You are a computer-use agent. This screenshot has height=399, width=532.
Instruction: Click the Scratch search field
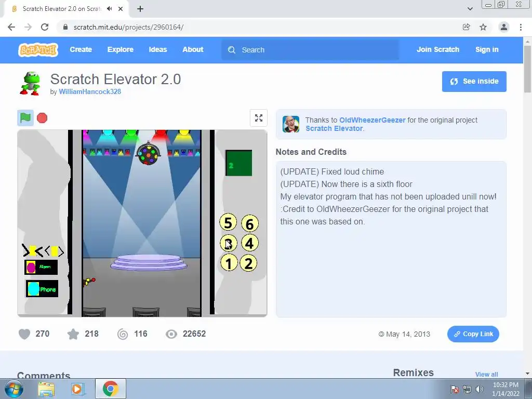pos(310,50)
